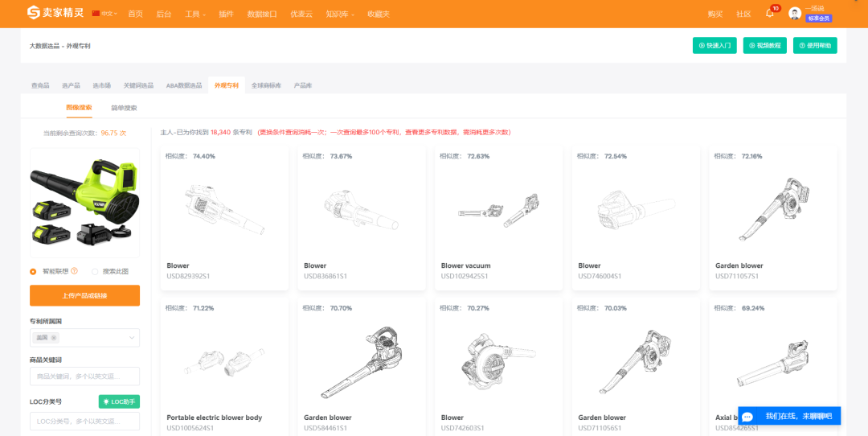Image resolution: width=868 pixels, height=436 pixels.
Task: Switch to the 选产品 tab
Action: [x=71, y=85]
